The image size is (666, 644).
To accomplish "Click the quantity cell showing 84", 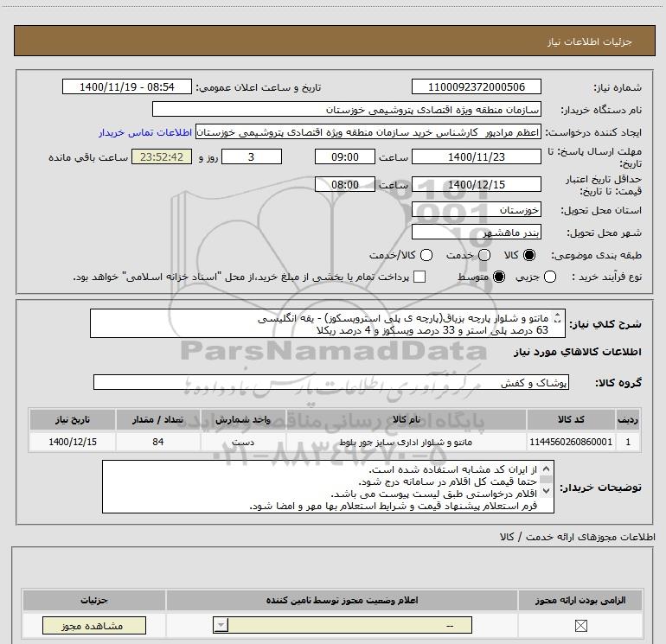I will point(158,442).
